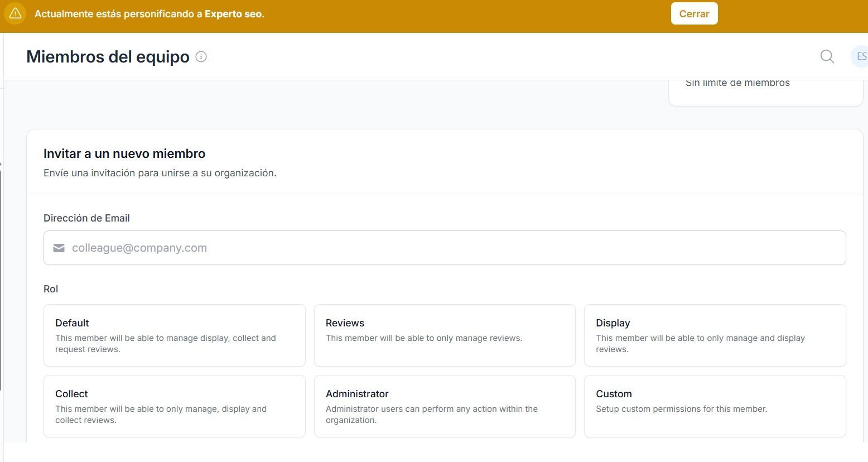This screenshot has width=868, height=462.
Task: Pick the Custom permissions role card
Action: pyautogui.click(x=715, y=406)
